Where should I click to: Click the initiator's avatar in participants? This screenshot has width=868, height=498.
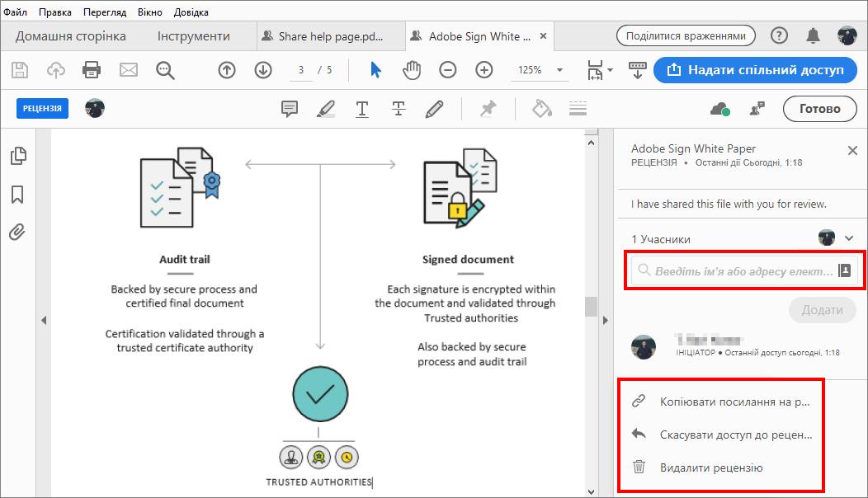644,347
